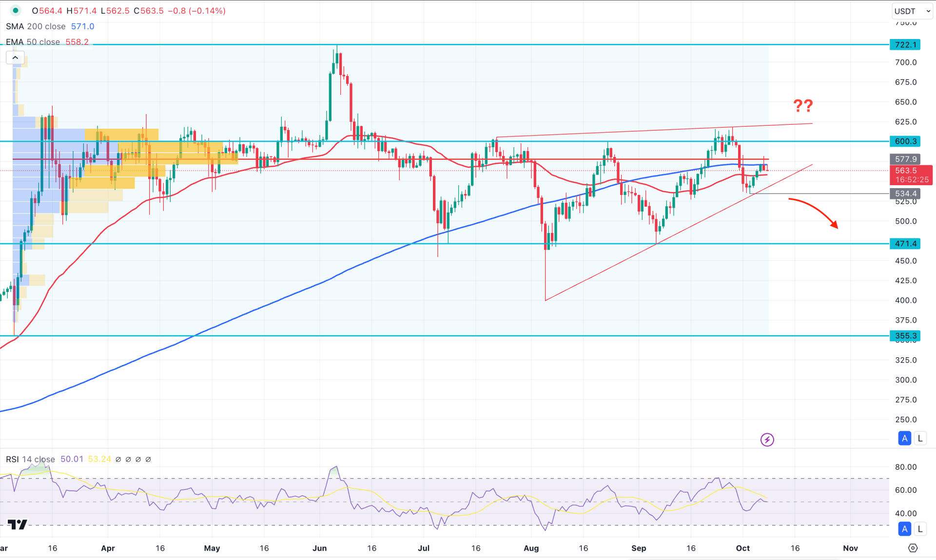The image size is (936, 560).
Task: Click the purple lightning bolt event icon
Action: pos(767,440)
